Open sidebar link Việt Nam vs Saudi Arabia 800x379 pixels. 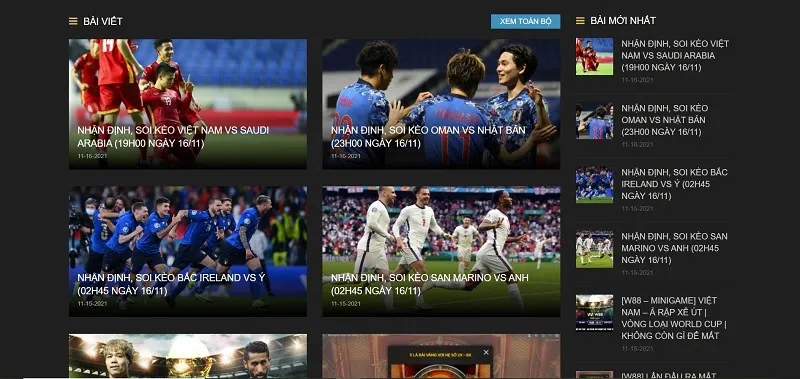click(x=674, y=56)
